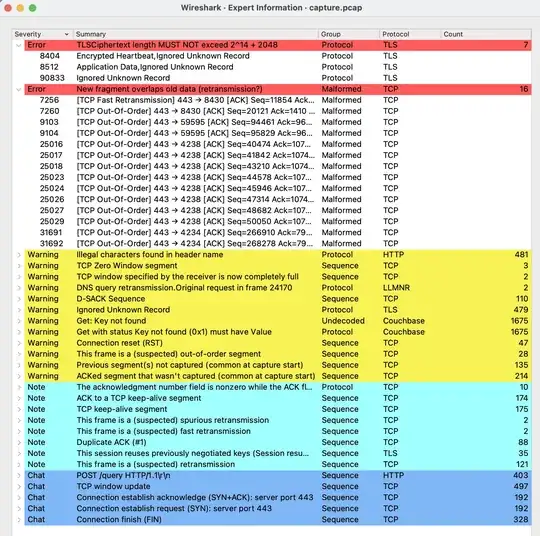Viewport: 540px width, 536px height.
Task: Select ACK to a TCP keep-alive segment note
Action: pos(278,398)
